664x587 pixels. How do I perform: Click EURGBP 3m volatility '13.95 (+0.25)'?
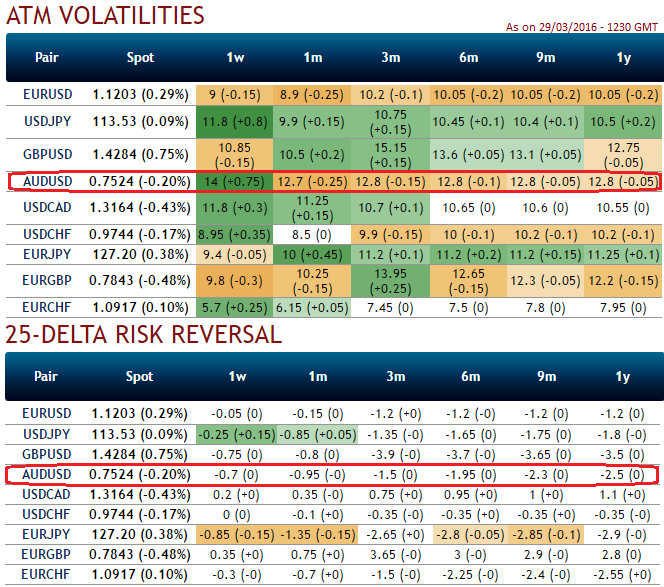pos(390,281)
